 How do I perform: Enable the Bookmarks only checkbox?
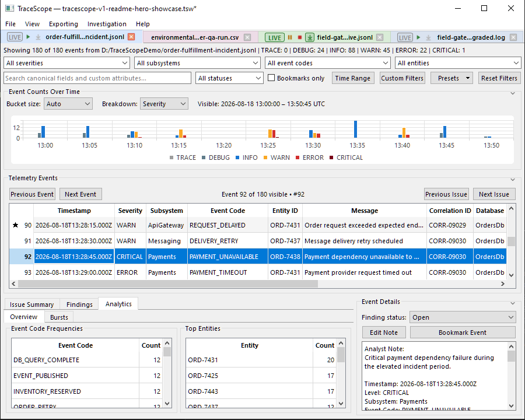click(271, 78)
